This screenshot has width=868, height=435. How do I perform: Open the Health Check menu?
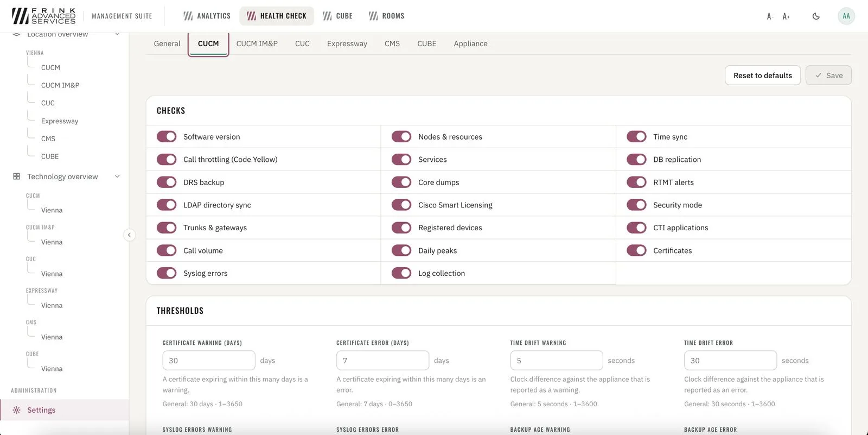coord(277,16)
